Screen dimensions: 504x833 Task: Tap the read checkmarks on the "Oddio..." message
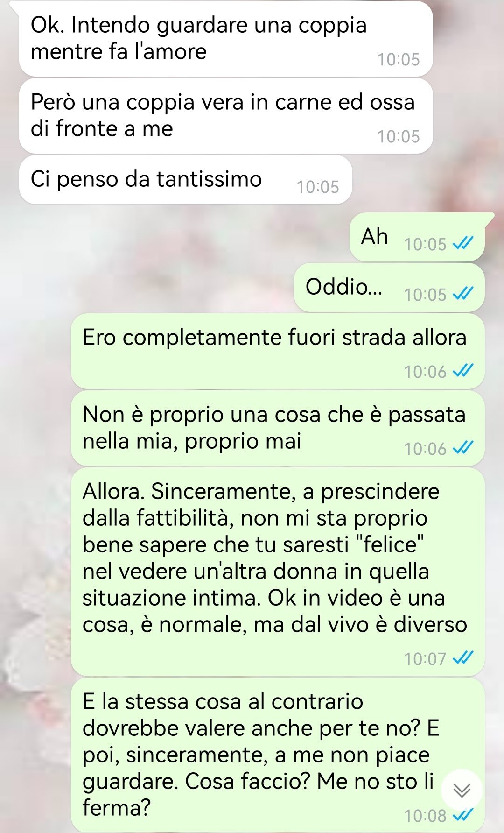coord(463,294)
